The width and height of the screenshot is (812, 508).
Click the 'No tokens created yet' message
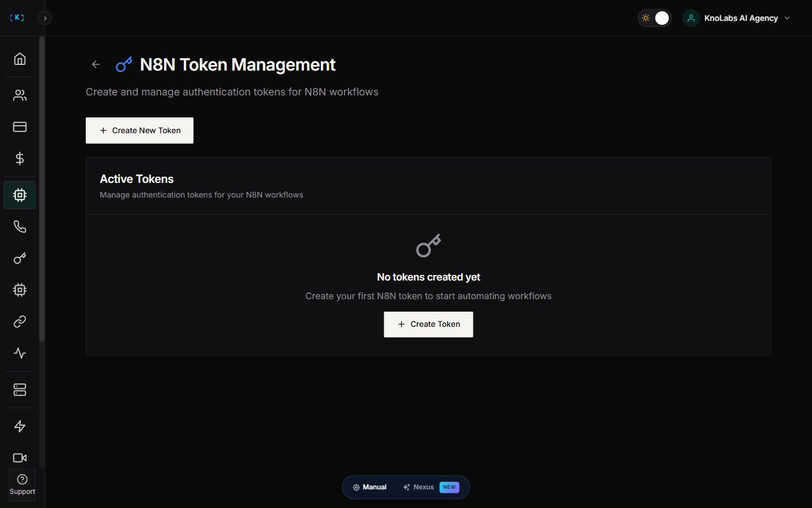tap(429, 277)
